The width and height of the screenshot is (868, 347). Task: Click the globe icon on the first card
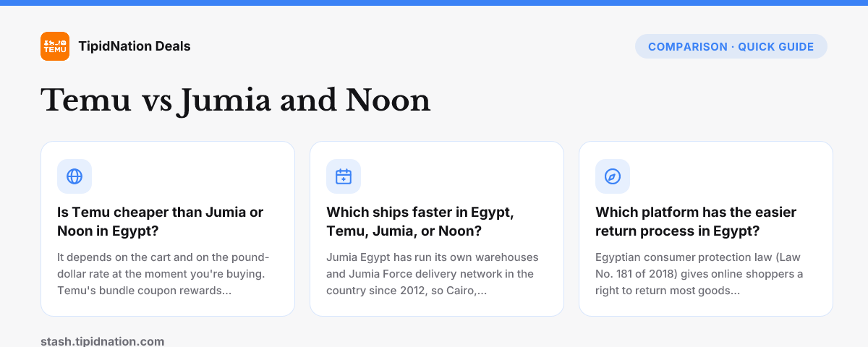[75, 176]
